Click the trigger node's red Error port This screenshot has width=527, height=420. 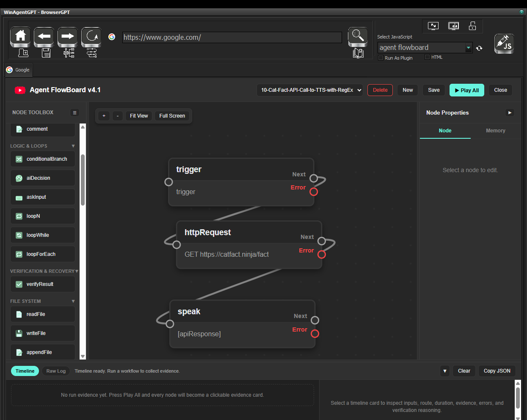(314, 192)
